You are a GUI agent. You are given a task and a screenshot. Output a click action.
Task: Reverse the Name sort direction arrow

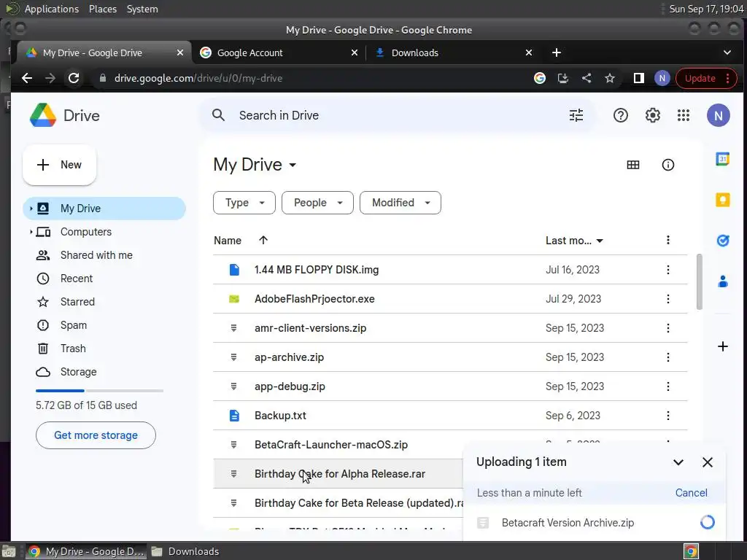click(263, 241)
